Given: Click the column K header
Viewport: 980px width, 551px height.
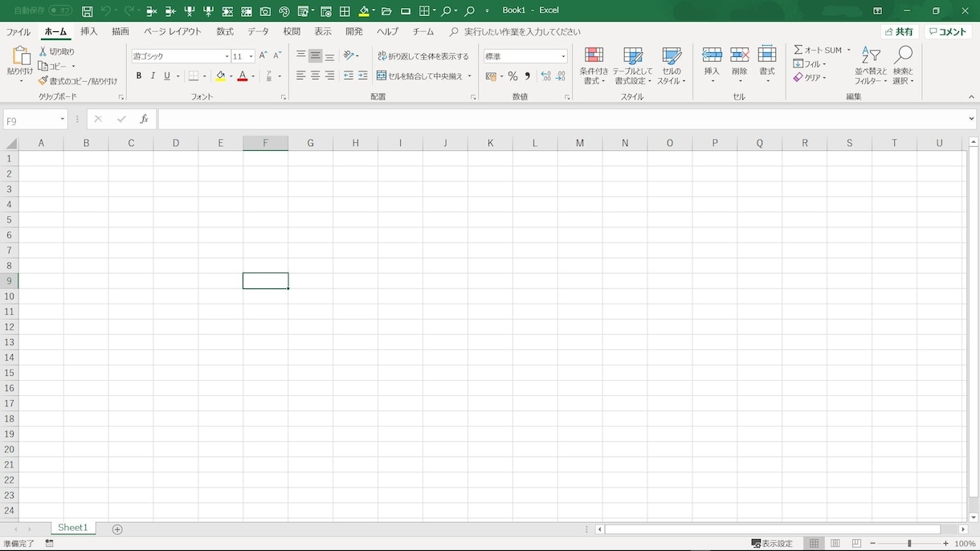Looking at the screenshot, I should tap(490, 143).
